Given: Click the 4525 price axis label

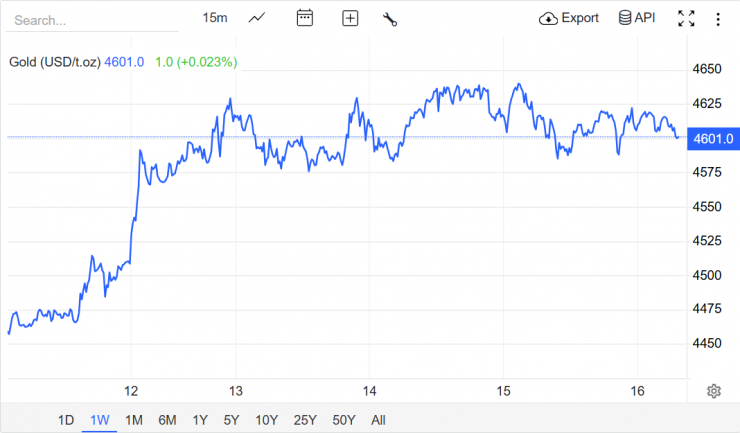Looking at the screenshot, I should (706, 241).
